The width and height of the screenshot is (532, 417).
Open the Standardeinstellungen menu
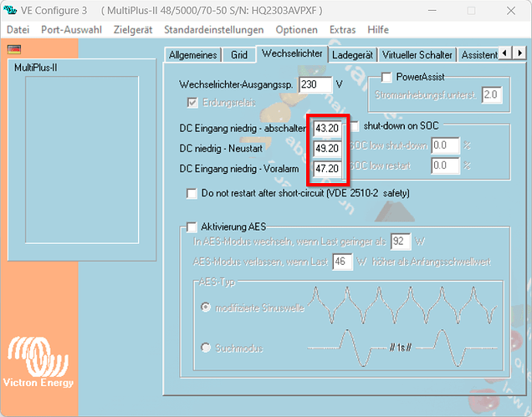pyautogui.click(x=214, y=30)
